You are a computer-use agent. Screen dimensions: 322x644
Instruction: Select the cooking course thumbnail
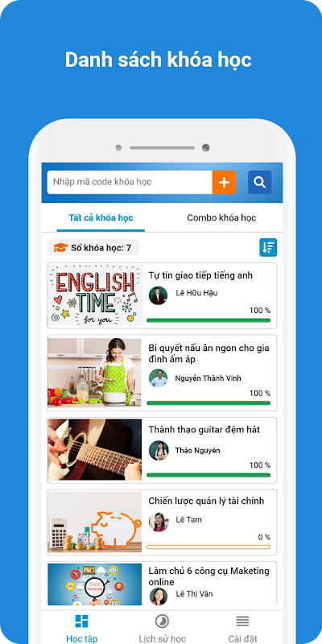94,373
